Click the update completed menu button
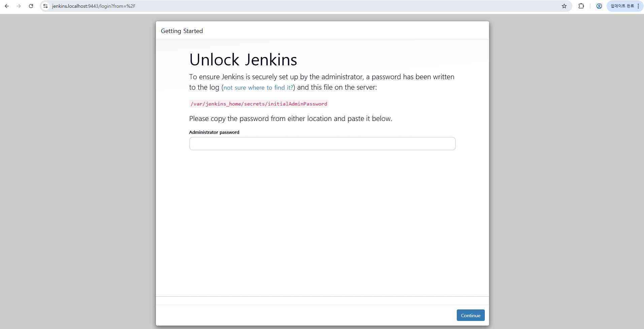This screenshot has width=644, height=329. coord(625,6)
